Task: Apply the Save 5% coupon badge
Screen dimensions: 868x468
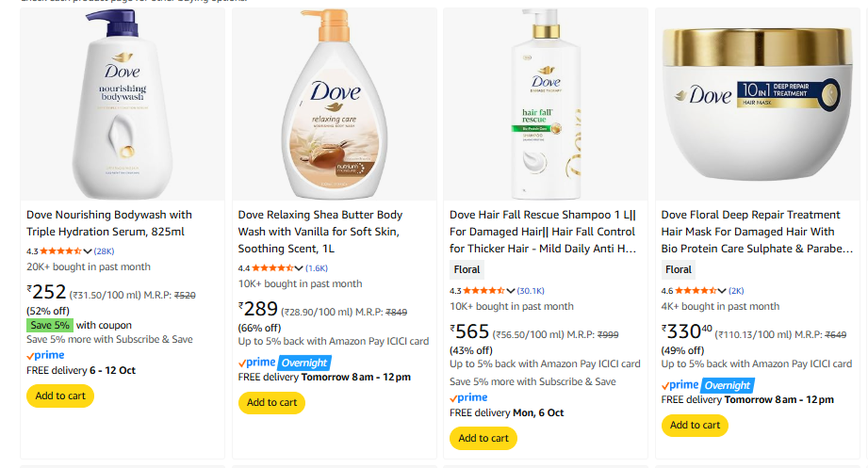Action: pyautogui.click(x=49, y=325)
